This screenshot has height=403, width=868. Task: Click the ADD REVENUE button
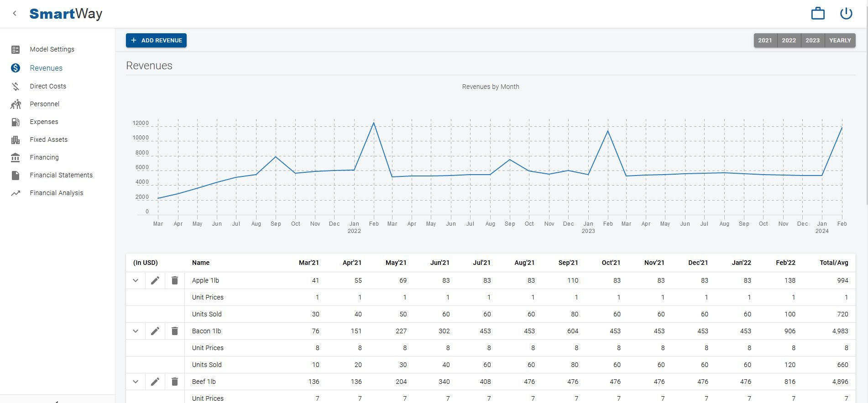pos(156,40)
